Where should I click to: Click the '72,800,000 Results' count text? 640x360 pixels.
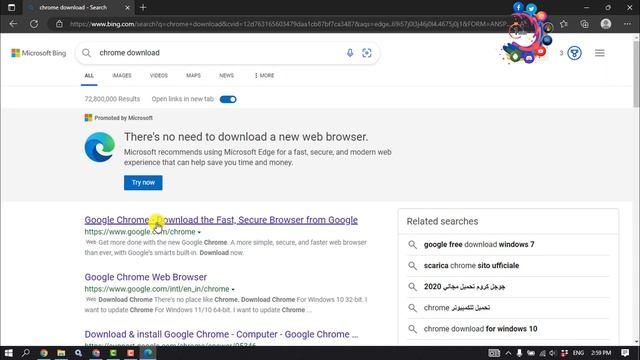pos(112,99)
